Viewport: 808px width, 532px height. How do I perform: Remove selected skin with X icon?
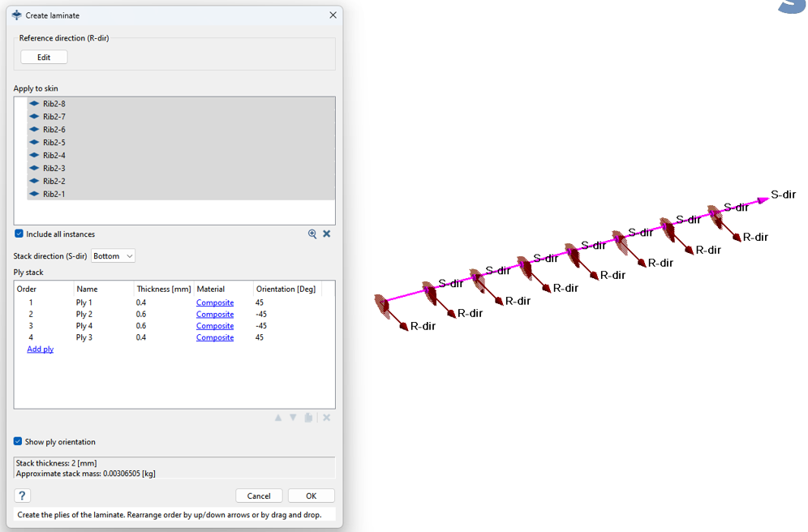point(327,234)
